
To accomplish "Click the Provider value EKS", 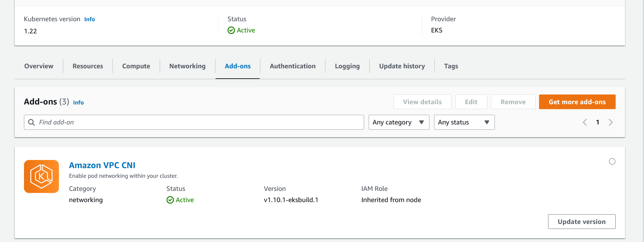I will tap(437, 30).
